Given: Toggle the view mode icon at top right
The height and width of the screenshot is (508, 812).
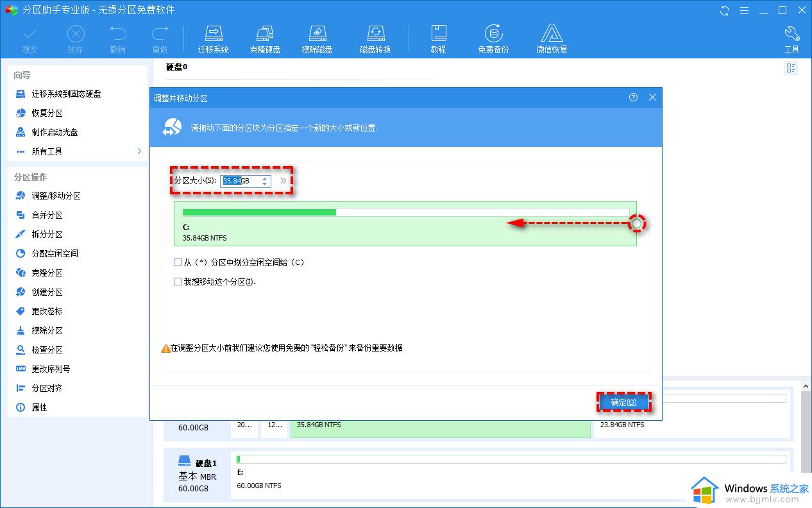Looking at the screenshot, I should coord(791,68).
